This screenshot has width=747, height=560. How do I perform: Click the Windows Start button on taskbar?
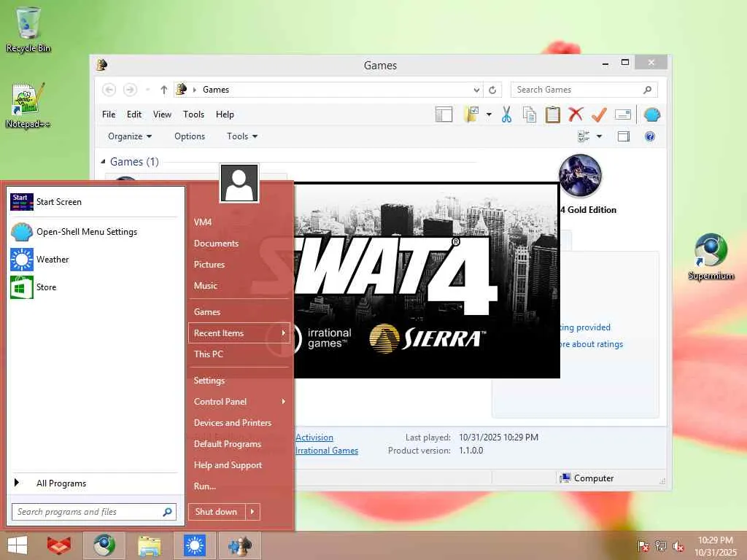(18, 545)
